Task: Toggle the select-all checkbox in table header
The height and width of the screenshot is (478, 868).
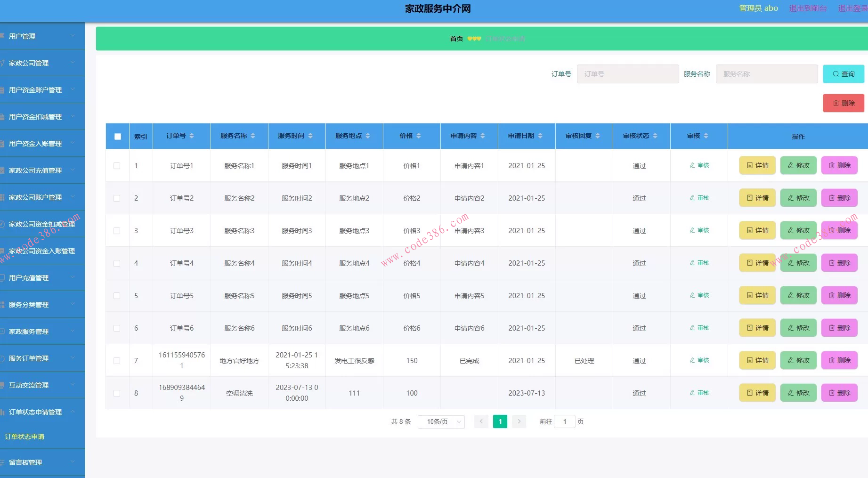Action: pos(118,137)
